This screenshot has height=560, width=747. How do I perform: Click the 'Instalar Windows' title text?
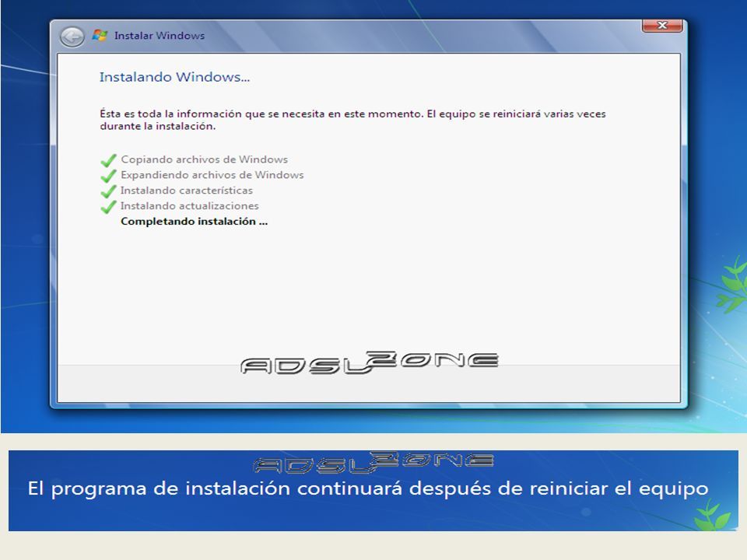tap(159, 36)
